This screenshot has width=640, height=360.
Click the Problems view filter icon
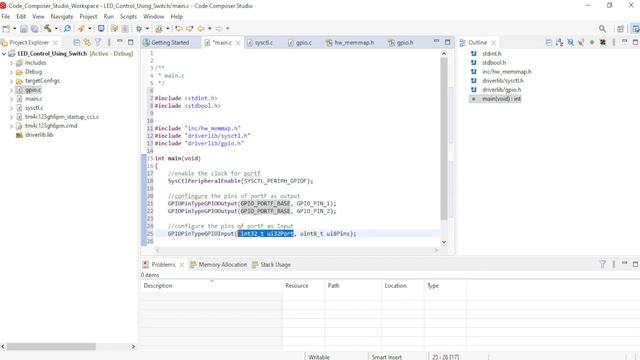(602, 264)
